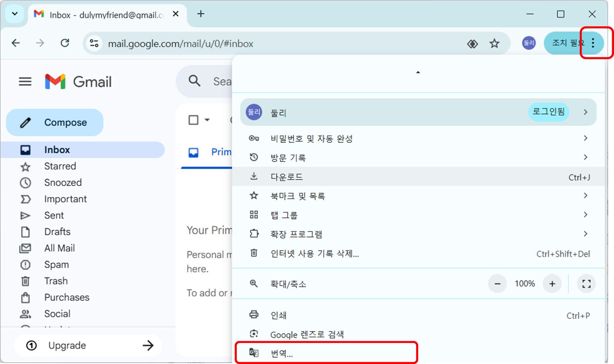Open a new tab with the plus button

(201, 14)
